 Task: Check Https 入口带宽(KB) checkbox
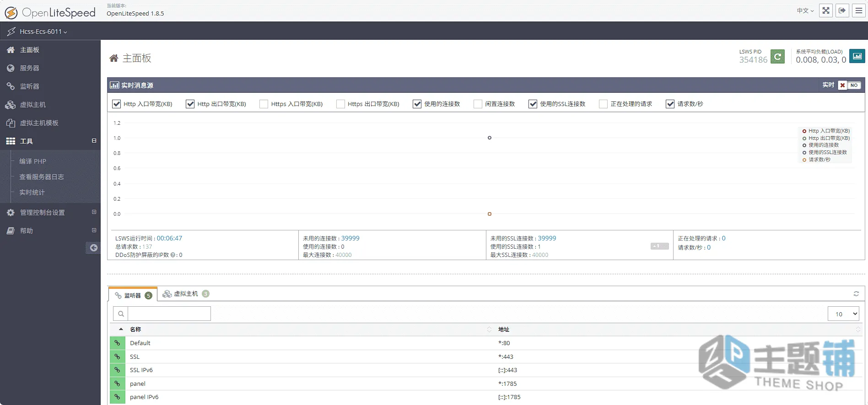coord(264,104)
